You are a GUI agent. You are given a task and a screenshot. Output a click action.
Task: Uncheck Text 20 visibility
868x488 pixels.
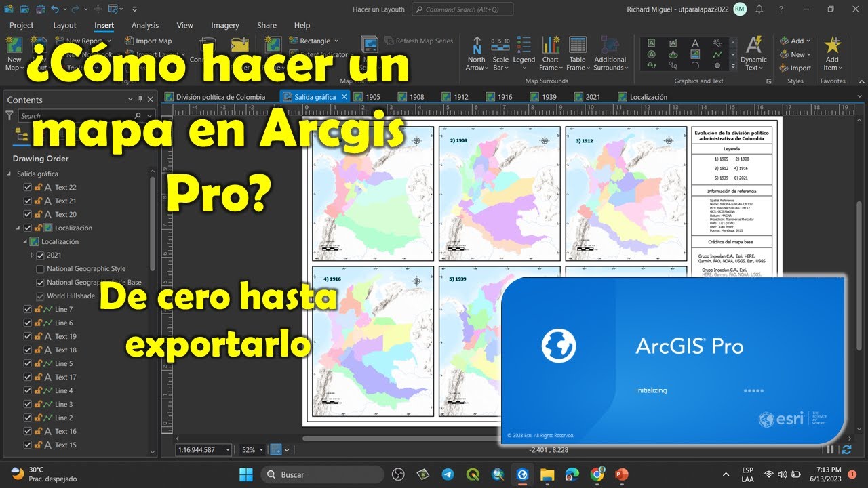[28, 214]
